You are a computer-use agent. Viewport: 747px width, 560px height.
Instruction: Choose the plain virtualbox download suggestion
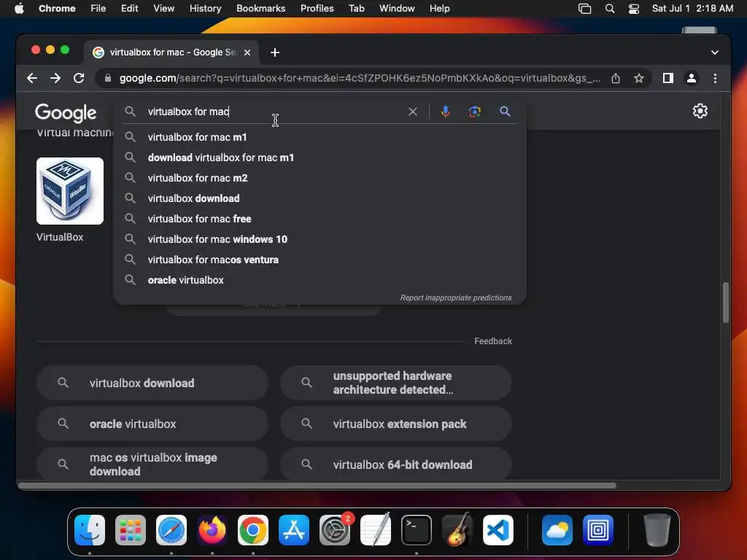point(320,198)
